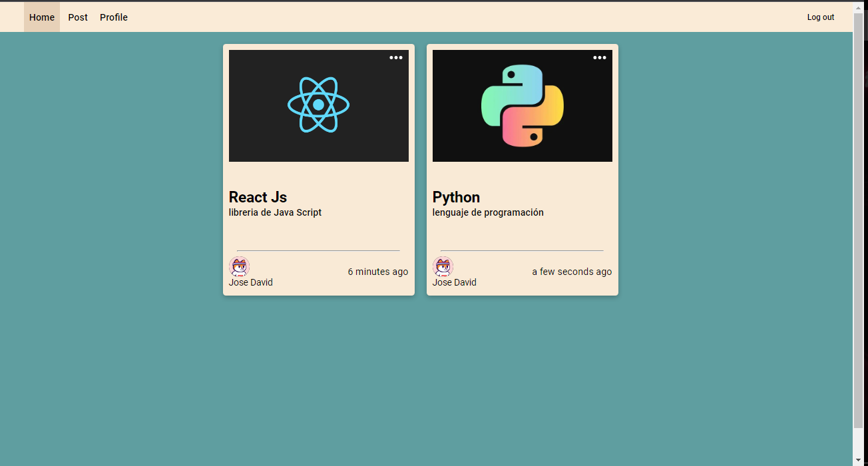Open the Python card three-dots menu
This screenshot has width=868, height=466.
pos(600,58)
